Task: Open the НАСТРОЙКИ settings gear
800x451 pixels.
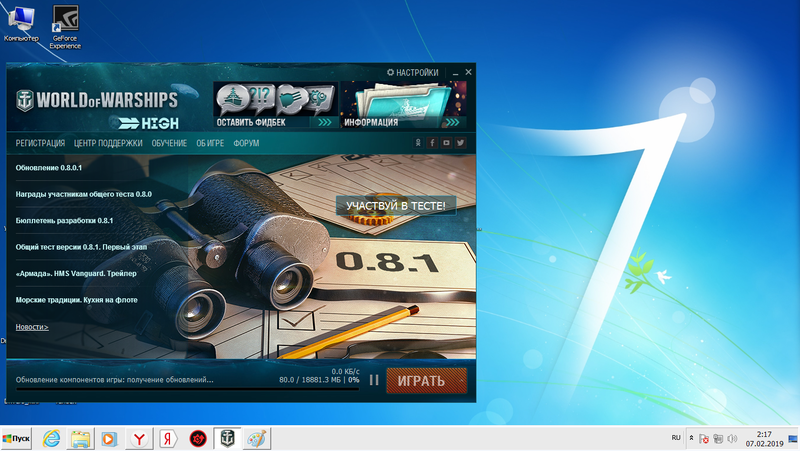Action: tap(412, 72)
